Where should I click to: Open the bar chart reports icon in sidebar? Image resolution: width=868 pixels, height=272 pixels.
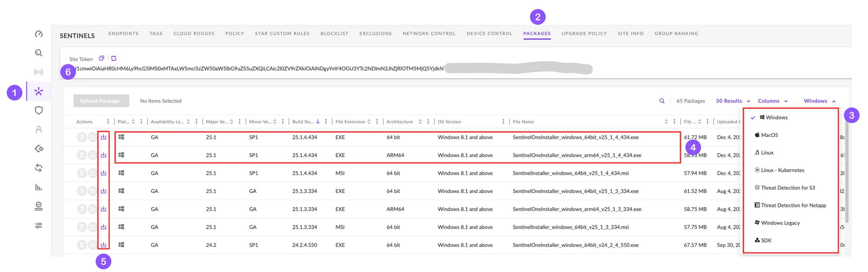point(39,187)
